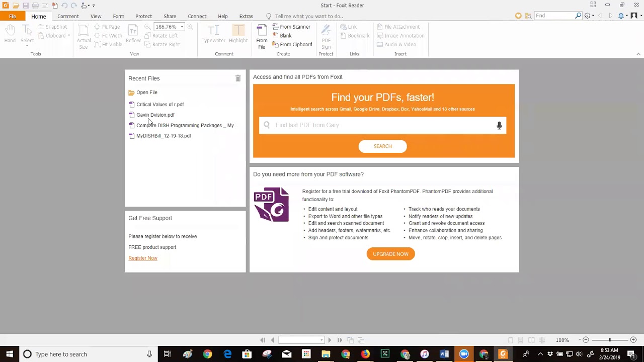Take a SnapShot of the page

[53, 27]
